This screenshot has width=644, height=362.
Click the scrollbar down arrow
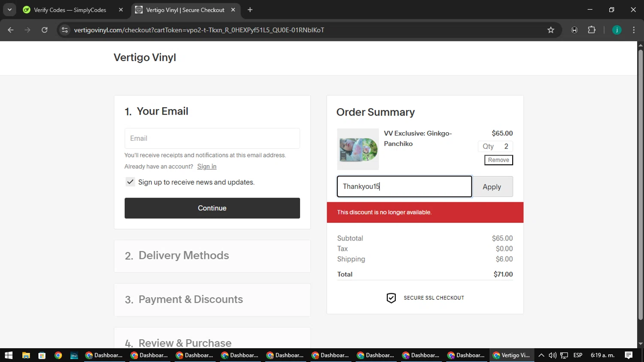pos(641,344)
